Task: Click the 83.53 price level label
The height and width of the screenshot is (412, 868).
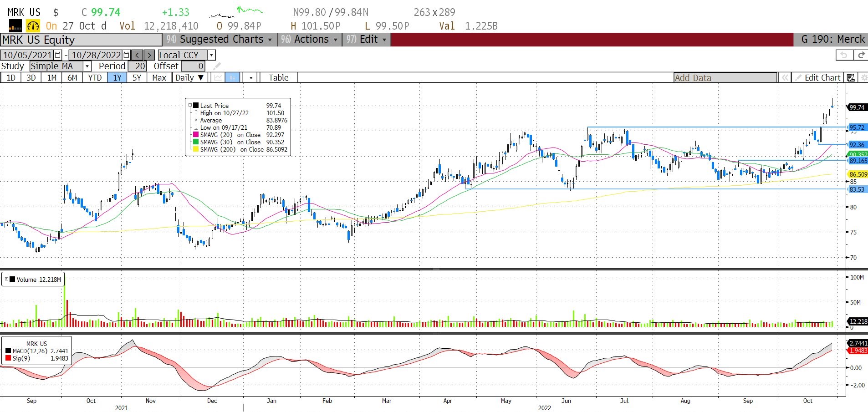Action: tap(857, 189)
